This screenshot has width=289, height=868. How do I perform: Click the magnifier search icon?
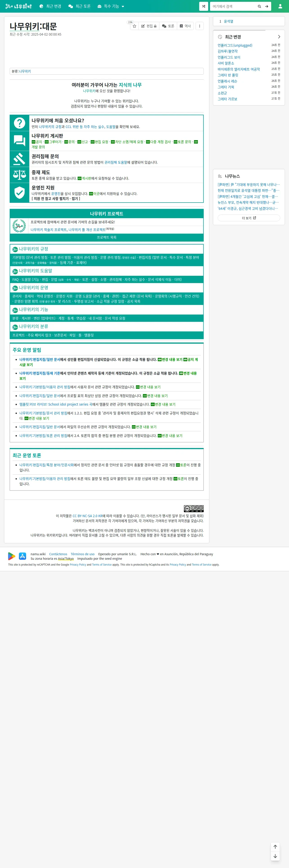(x=259, y=6)
